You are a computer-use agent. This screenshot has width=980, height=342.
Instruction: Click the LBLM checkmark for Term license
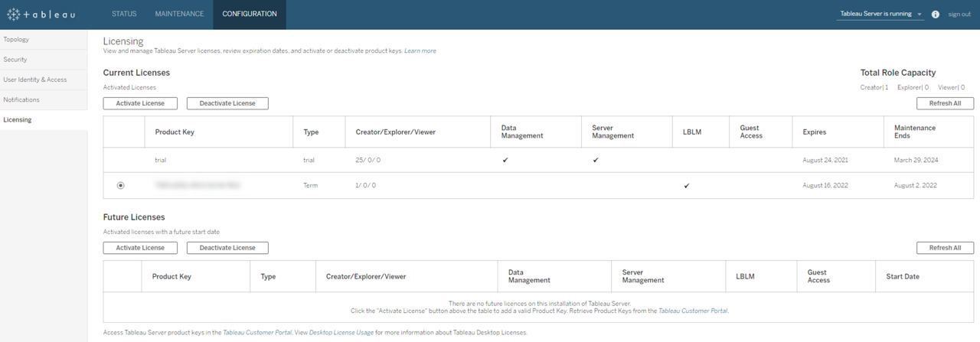[687, 185]
